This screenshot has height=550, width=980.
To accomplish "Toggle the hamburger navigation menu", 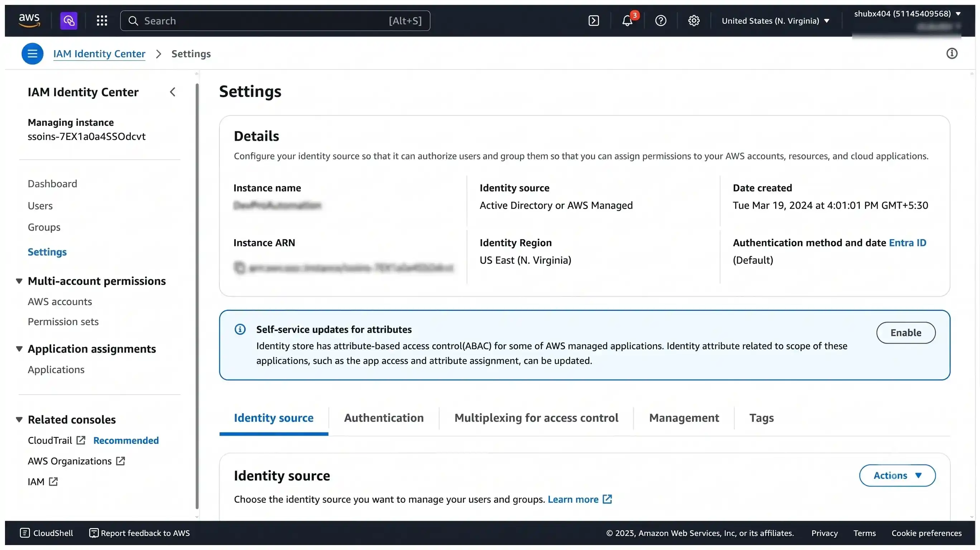I will pos(32,54).
